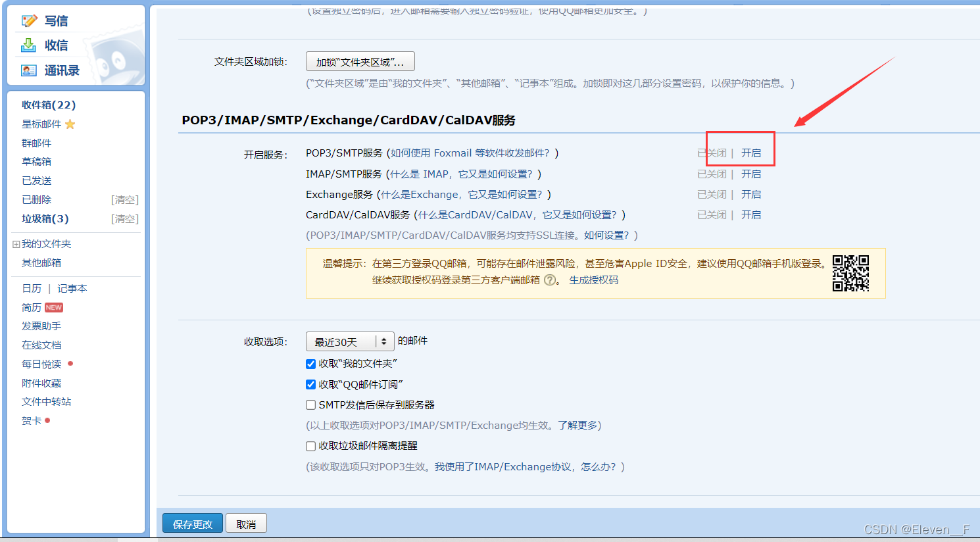
Task: Open the 最近30天 dropdown
Action: [x=350, y=341]
